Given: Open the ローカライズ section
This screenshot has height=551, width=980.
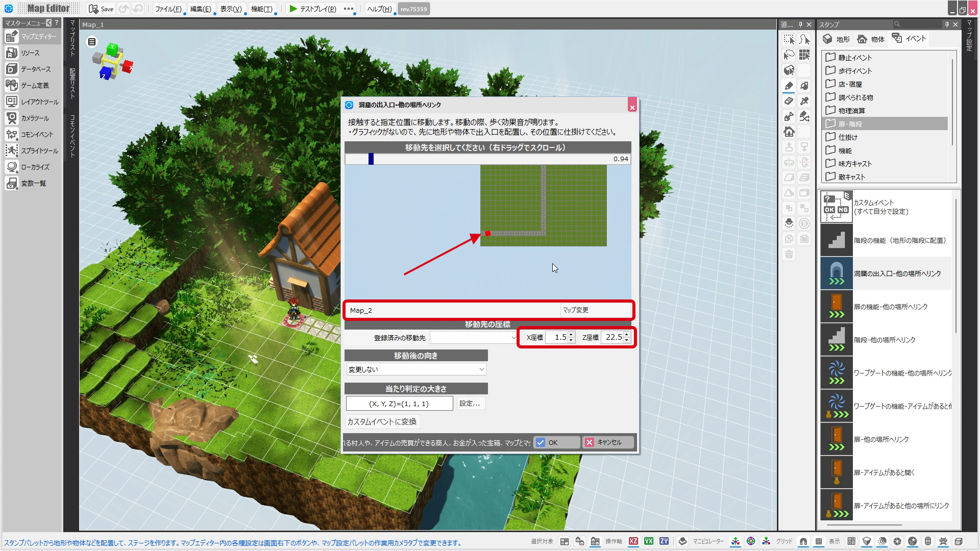Looking at the screenshot, I should click(x=33, y=167).
